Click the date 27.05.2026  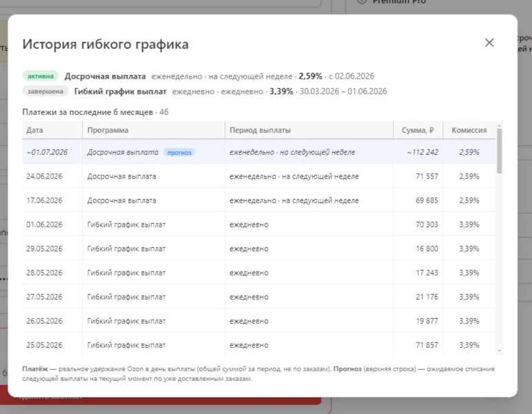point(44,297)
